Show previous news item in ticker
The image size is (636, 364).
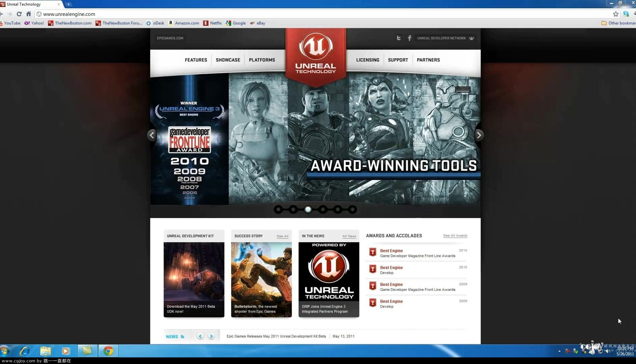(x=200, y=336)
